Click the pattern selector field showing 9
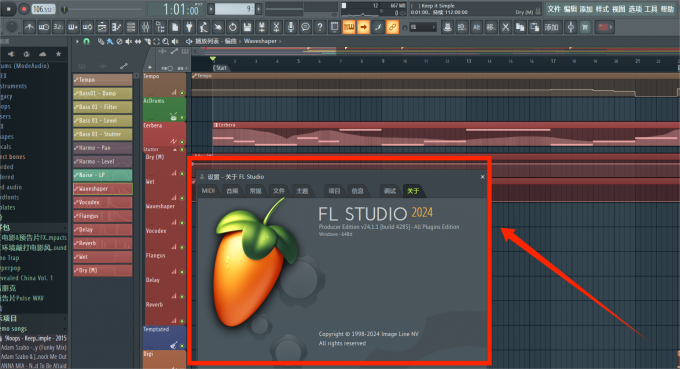 point(235,9)
